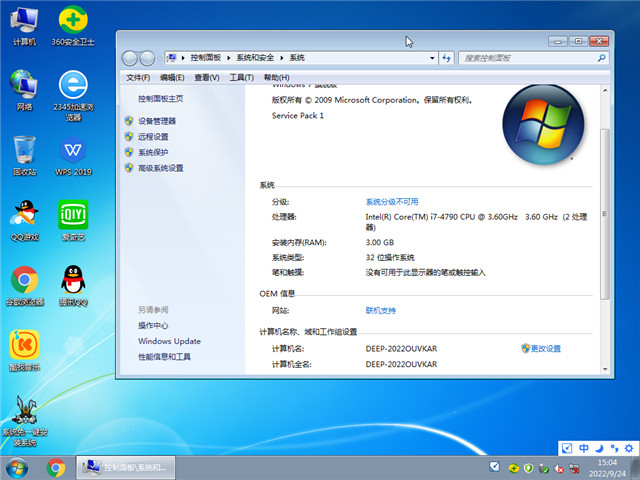
Task: Click the scrollbar up arrow
Action: pos(605,90)
